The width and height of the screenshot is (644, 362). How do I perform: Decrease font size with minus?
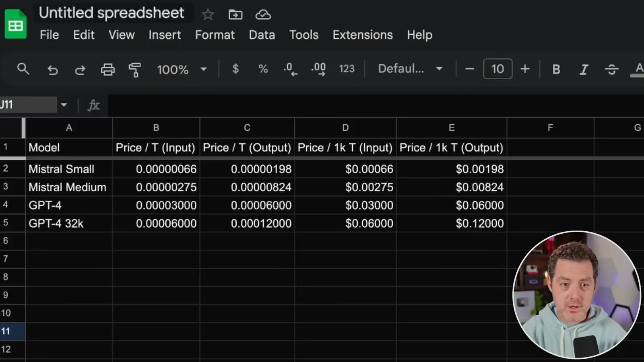tap(469, 69)
